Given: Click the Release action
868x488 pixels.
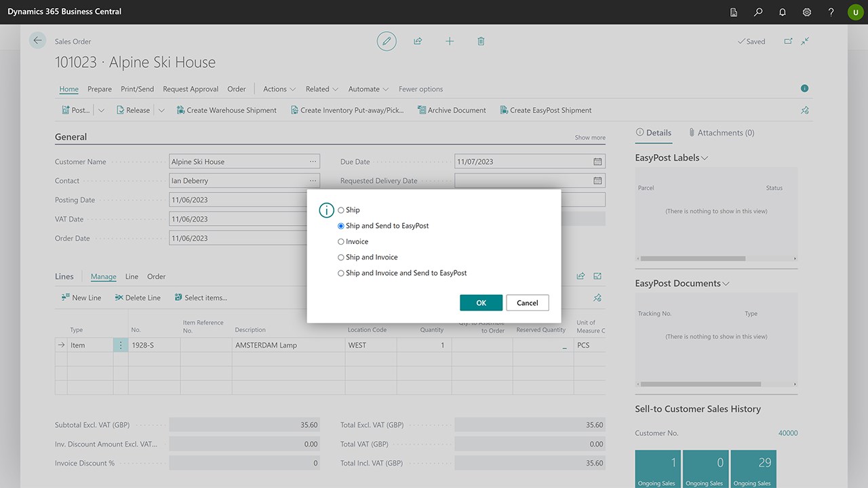Looking at the screenshot, I should tap(133, 110).
